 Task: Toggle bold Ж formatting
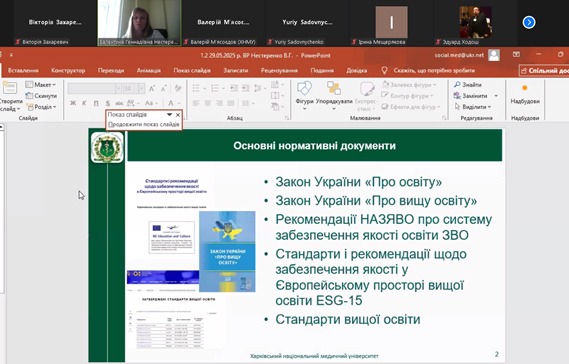73,103
